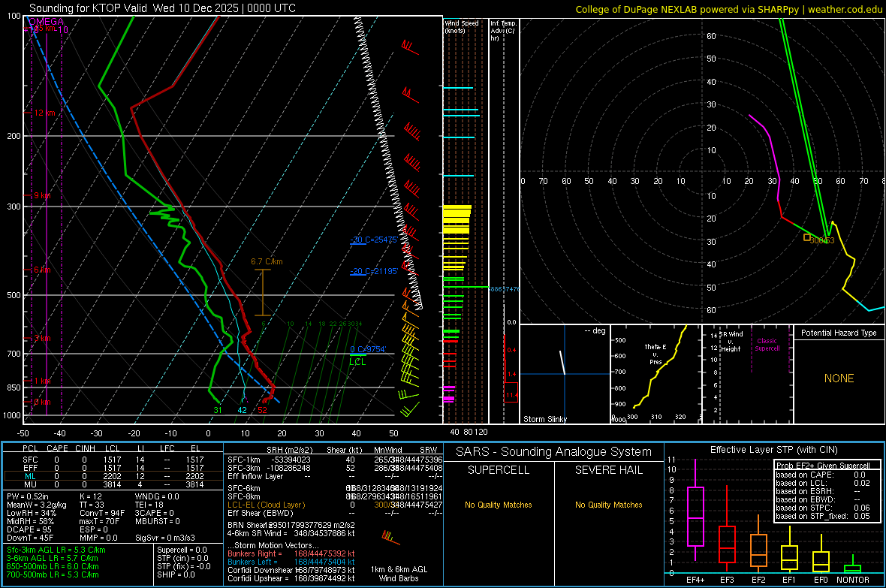886x588 pixels.
Task: Click "Prob EF2+ Given Supercell" legend heading
Action: (x=823, y=466)
